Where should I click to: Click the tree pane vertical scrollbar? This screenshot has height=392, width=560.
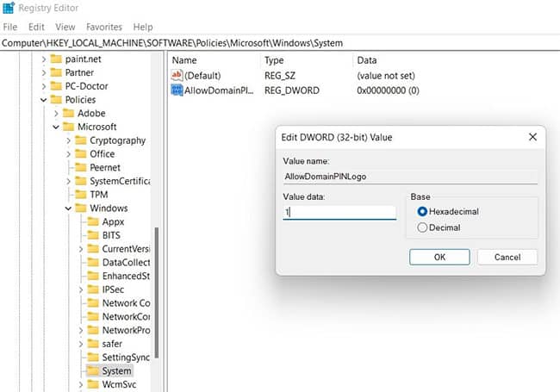pos(157,292)
